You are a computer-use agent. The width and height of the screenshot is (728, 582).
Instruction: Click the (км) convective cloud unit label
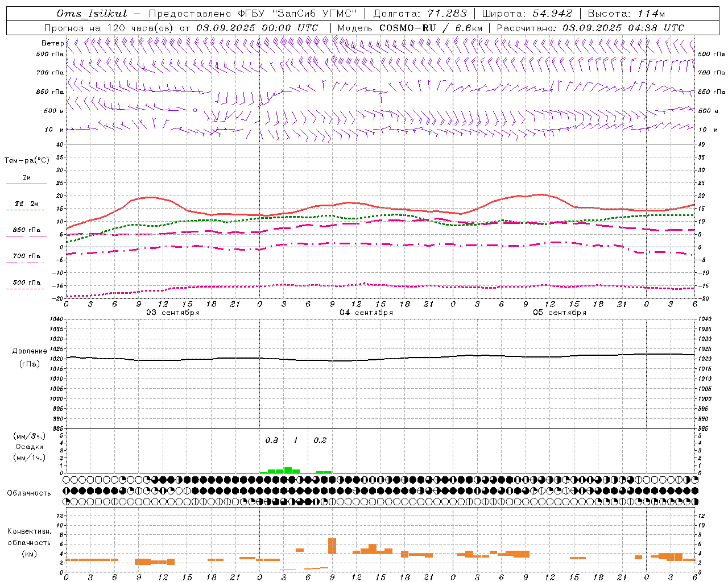point(30,554)
